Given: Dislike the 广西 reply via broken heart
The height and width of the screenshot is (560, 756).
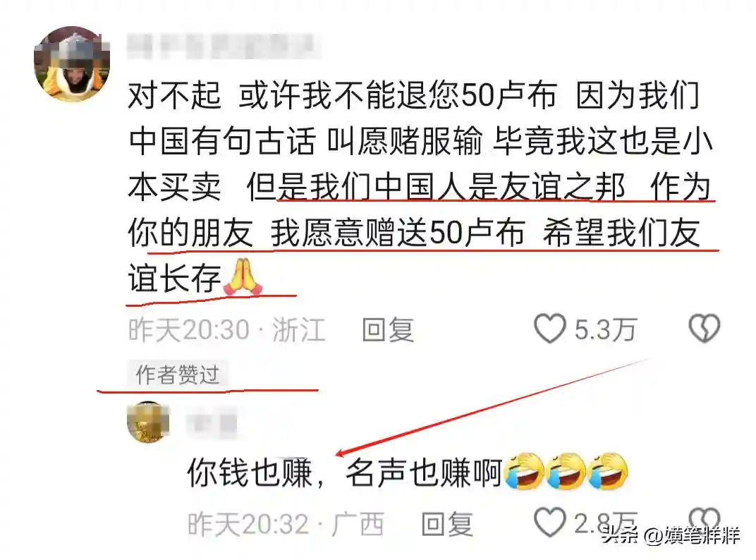Looking at the screenshot, I should click(x=705, y=520).
